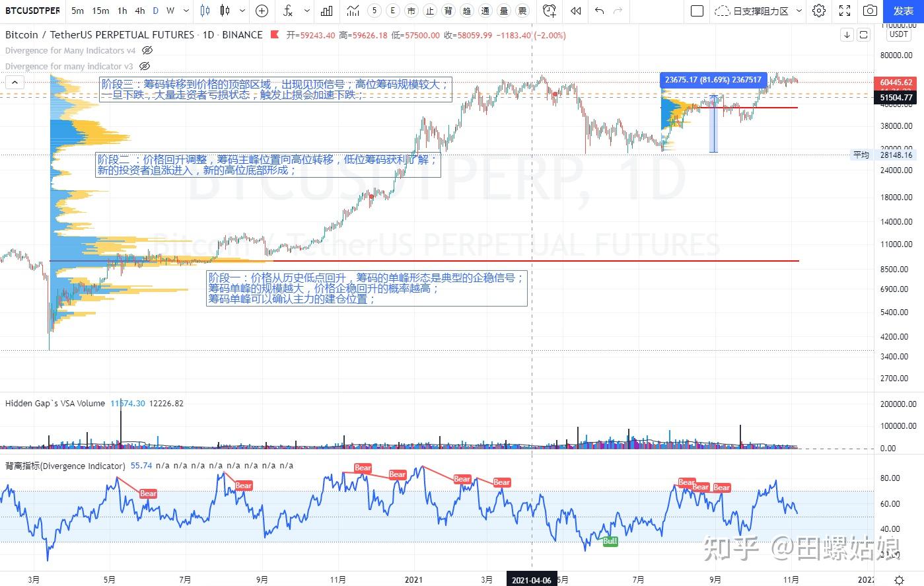Expand the indicators favorites dropdown
The width and height of the screenshot is (924, 586).
307,11
